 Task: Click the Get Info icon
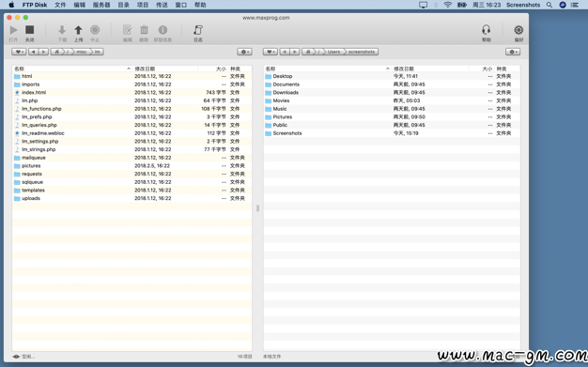pos(162,30)
